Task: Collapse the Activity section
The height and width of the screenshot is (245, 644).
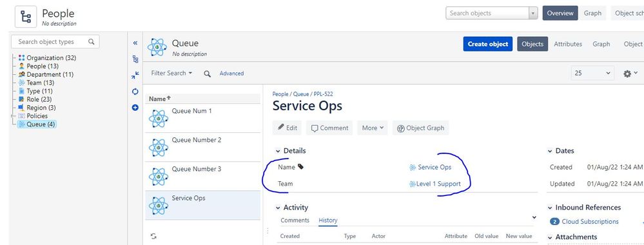Action: 278,208
